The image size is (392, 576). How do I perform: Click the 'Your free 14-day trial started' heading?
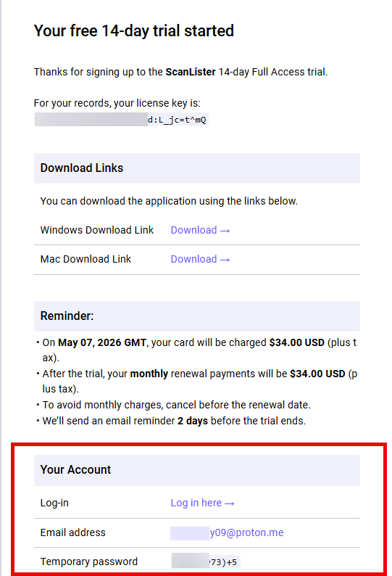pos(133,31)
